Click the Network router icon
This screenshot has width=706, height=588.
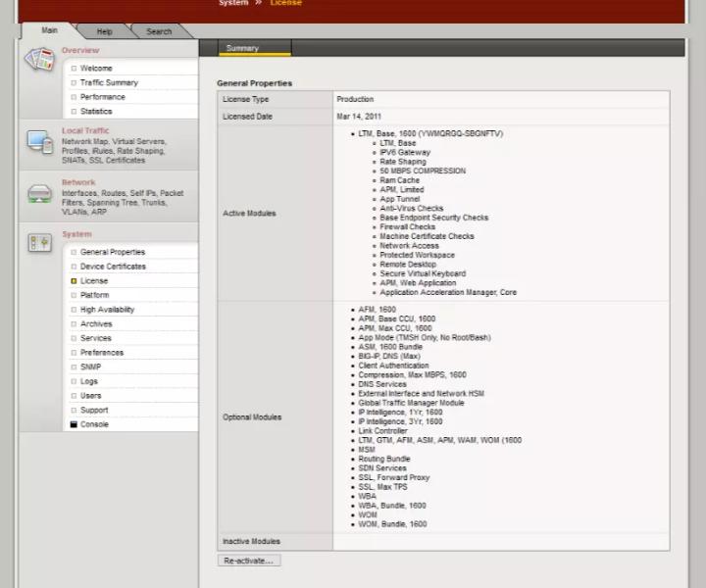coord(39,193)
